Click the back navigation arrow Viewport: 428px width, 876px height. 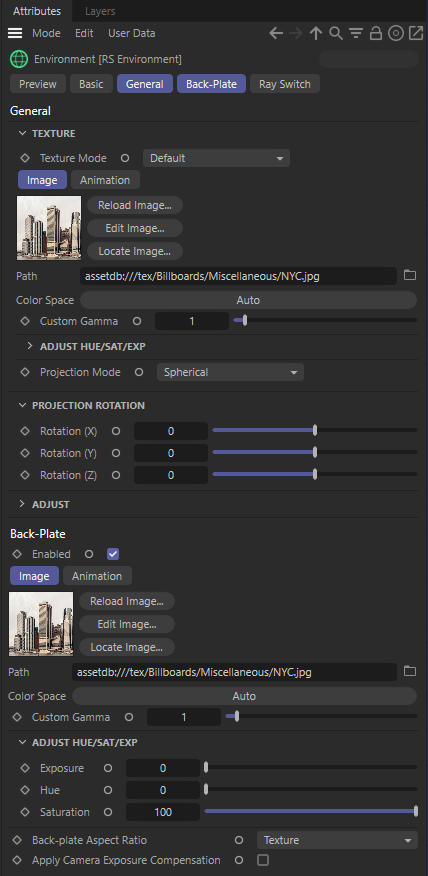click(275, 34)
